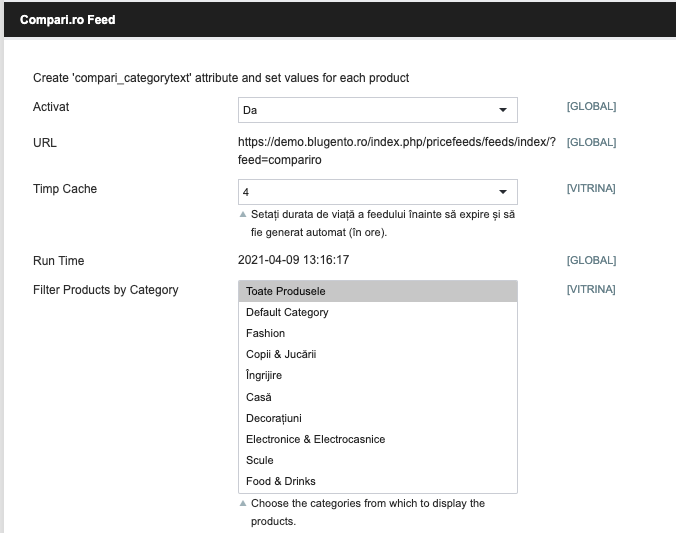The width and height of the screenshot is (676, 533).
Task: Select Decorațiuni category option
Action: pyautogui.click(x=378, y=418)
